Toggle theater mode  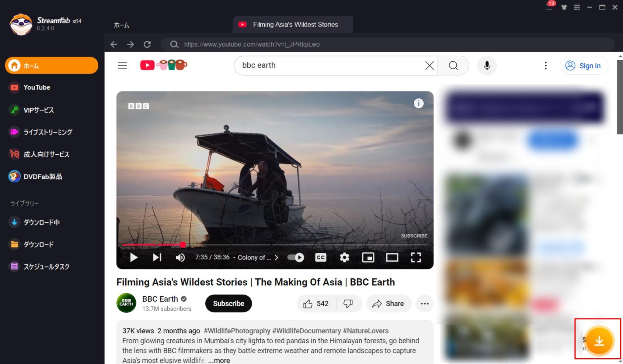pos(392,257)
